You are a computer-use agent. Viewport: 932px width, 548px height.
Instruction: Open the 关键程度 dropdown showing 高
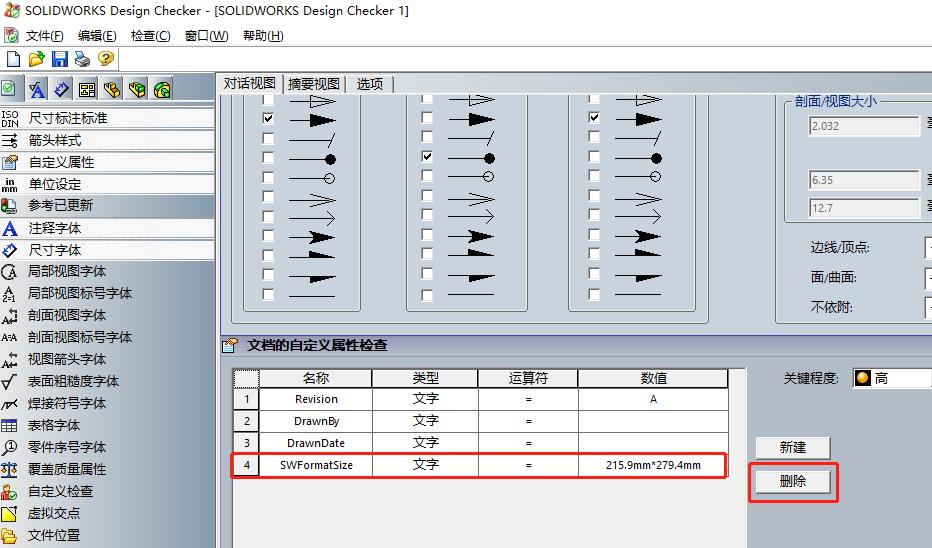coord(892,378)
